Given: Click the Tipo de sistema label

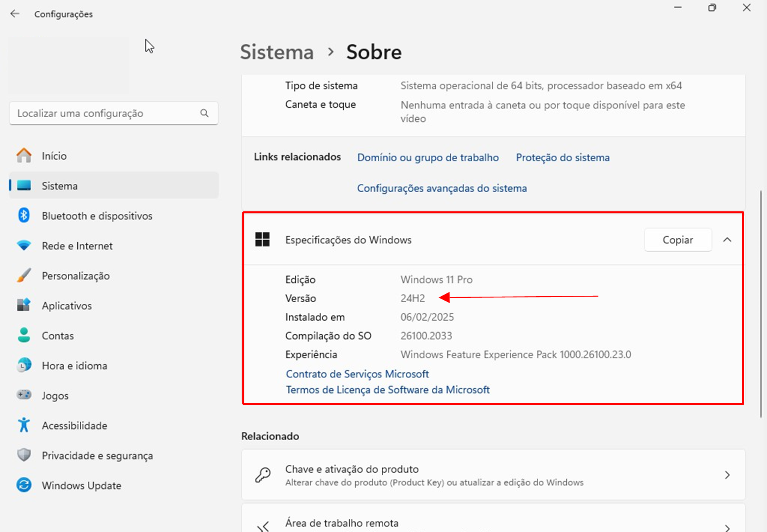Looking at the screenshot, I should click(321, 86).
